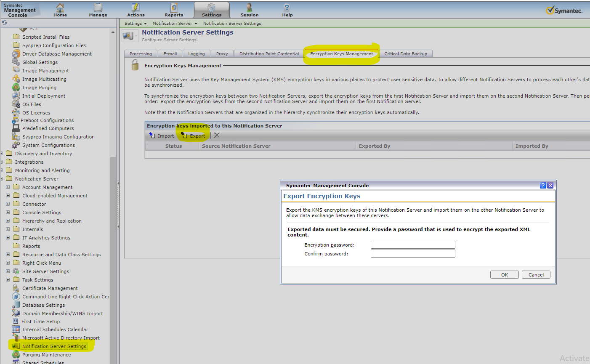Click the delete X icon beside Export
This screenshot has height=364, width=590.
click(x=217, y=136)
